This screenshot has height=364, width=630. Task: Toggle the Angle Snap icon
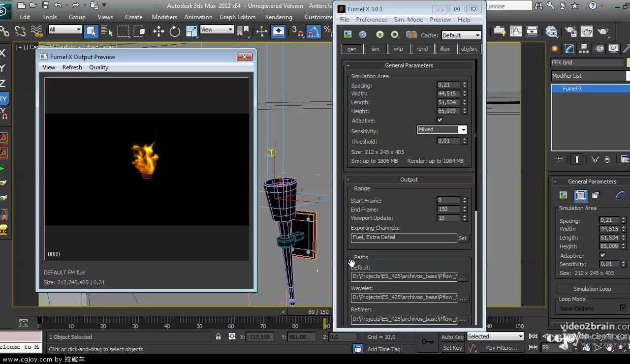pos(314,31)
